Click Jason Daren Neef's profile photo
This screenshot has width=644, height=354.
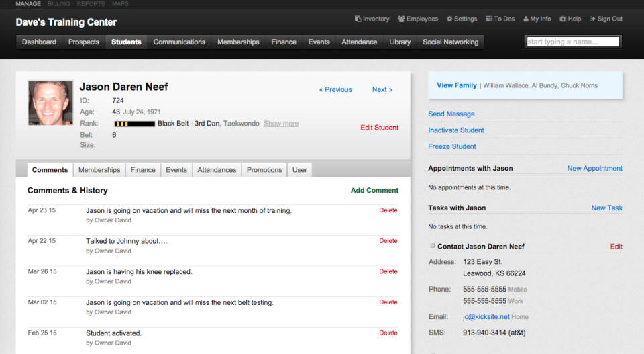click(50, 103)
